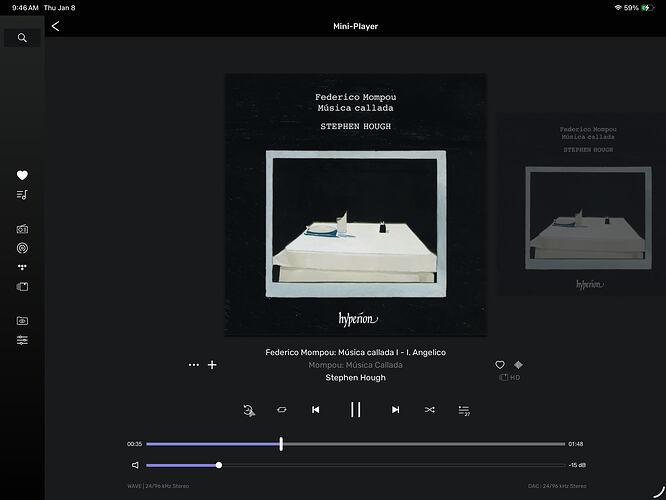Skip to the previous track
Screen dimensions: 666x500
(x=316, y=410)
